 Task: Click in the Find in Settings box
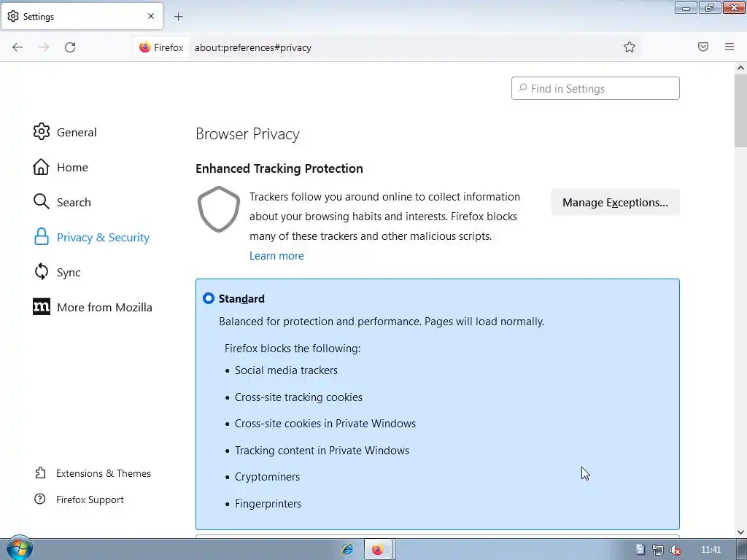(x=595, y=88)
